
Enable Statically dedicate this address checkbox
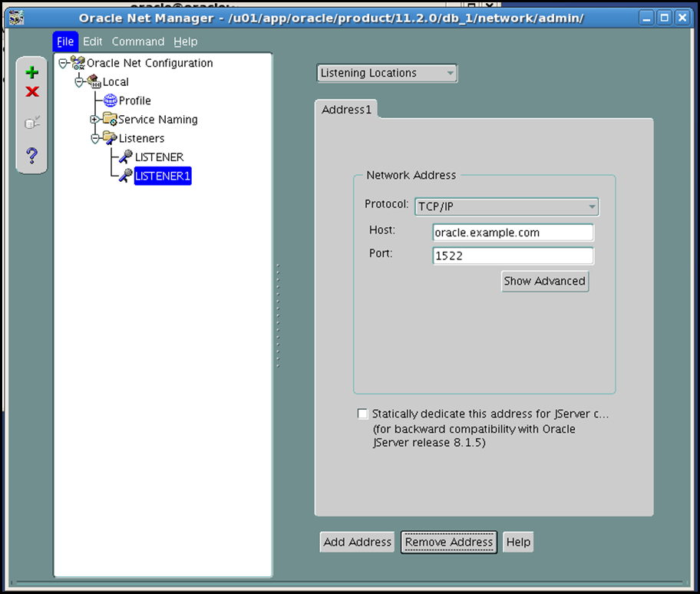pos(362,414)
